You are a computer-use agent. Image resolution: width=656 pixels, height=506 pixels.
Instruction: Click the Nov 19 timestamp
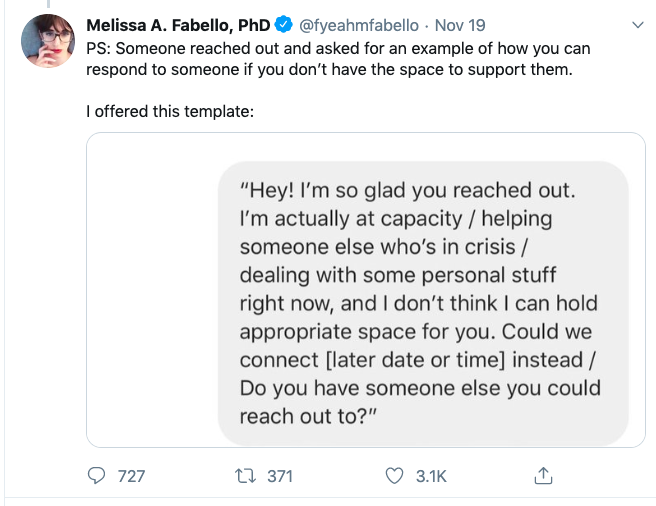(458, 24)
